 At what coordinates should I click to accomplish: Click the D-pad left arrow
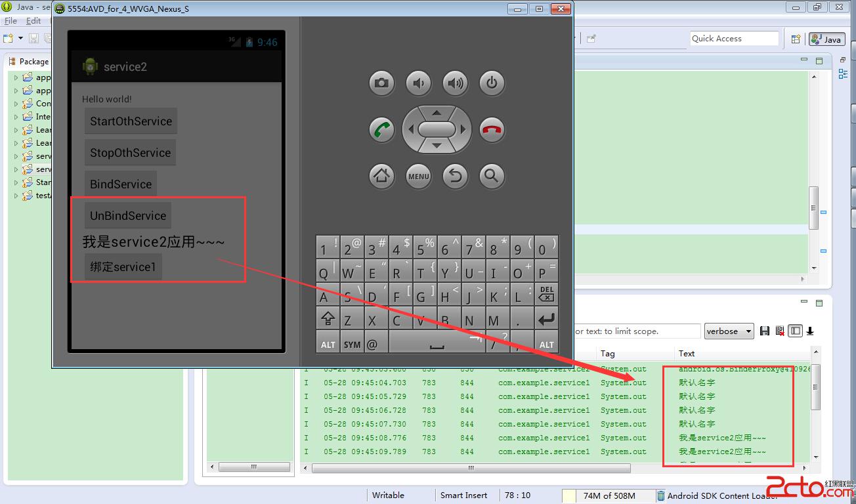point(410,129)
